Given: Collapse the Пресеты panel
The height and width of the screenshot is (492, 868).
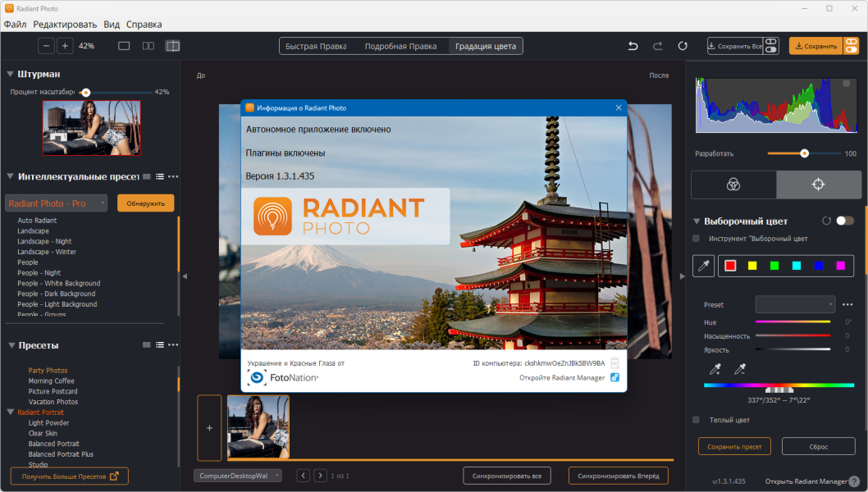Looking at the screenshot, I should click(x=11, y=344).
